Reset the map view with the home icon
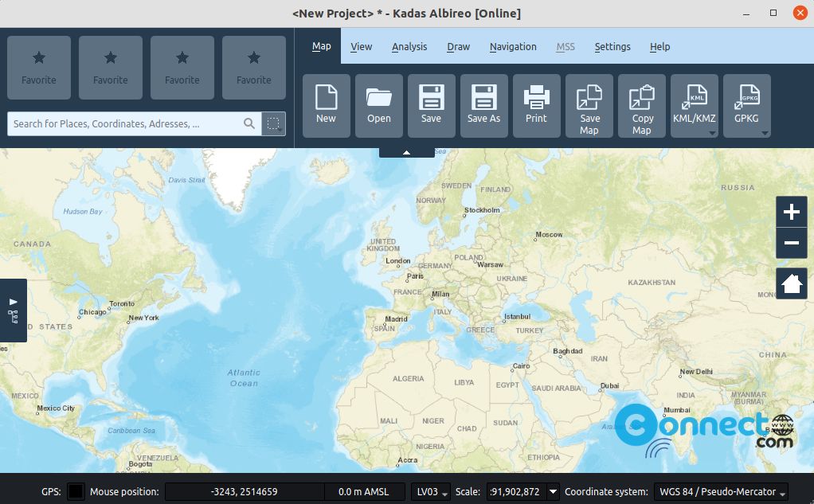Screen dimensions: 814x504 coord(791,283)
